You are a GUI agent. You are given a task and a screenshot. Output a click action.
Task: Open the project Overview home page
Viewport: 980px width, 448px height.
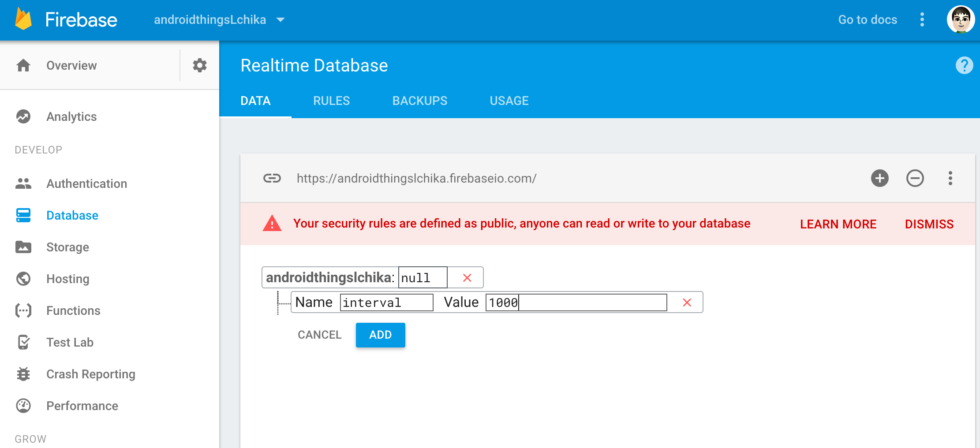pos(71,65)
